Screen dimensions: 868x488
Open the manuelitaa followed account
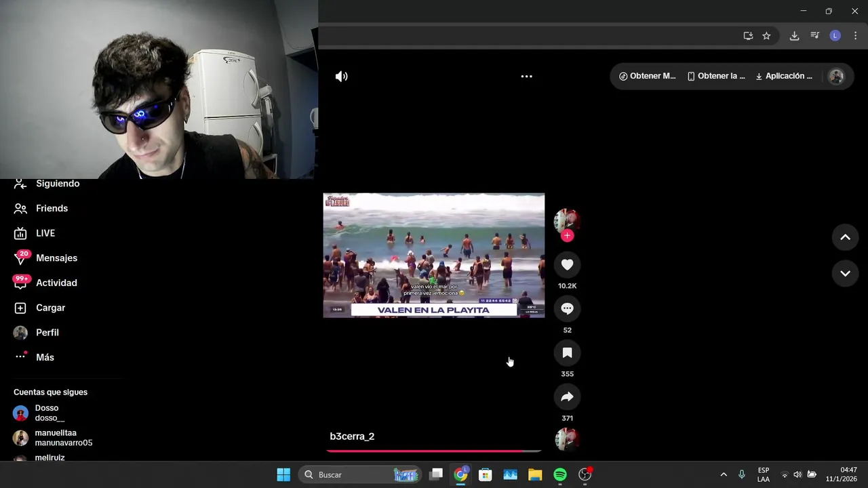coord(53,438)
